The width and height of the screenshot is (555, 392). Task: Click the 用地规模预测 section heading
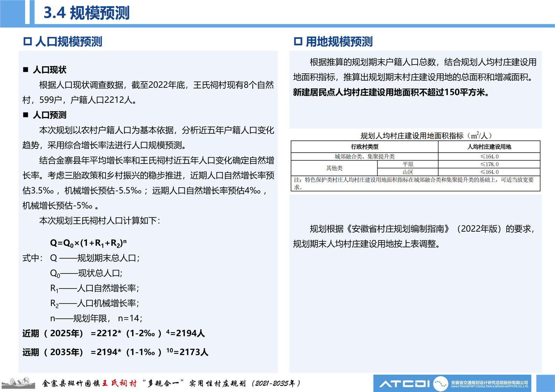coord(339,42)
